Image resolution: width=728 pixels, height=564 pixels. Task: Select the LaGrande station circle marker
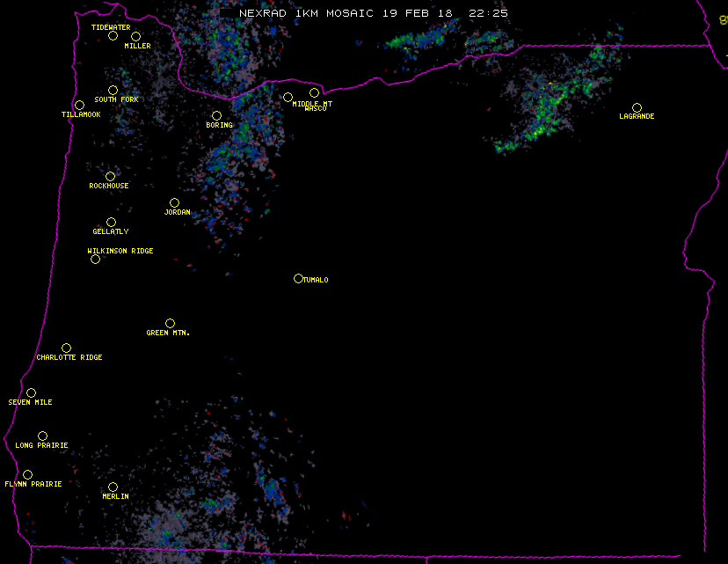pyautogui.click(x=637, y=108)
